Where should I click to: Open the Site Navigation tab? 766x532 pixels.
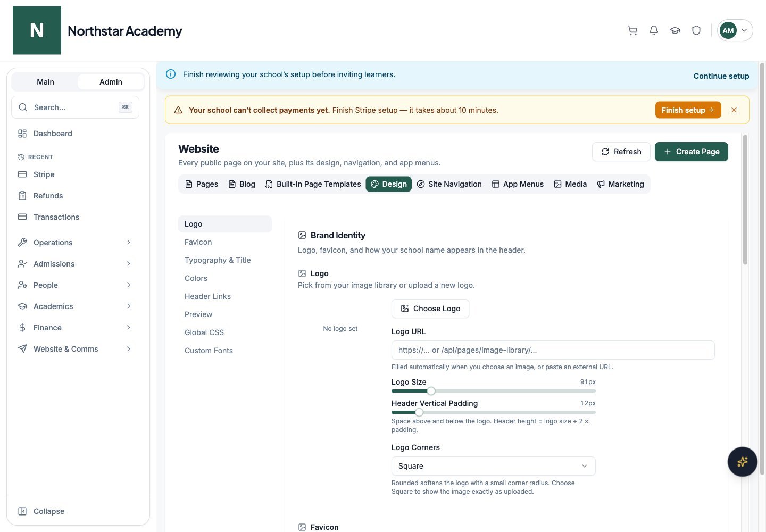pyautogui.click(x=449, y=184)
